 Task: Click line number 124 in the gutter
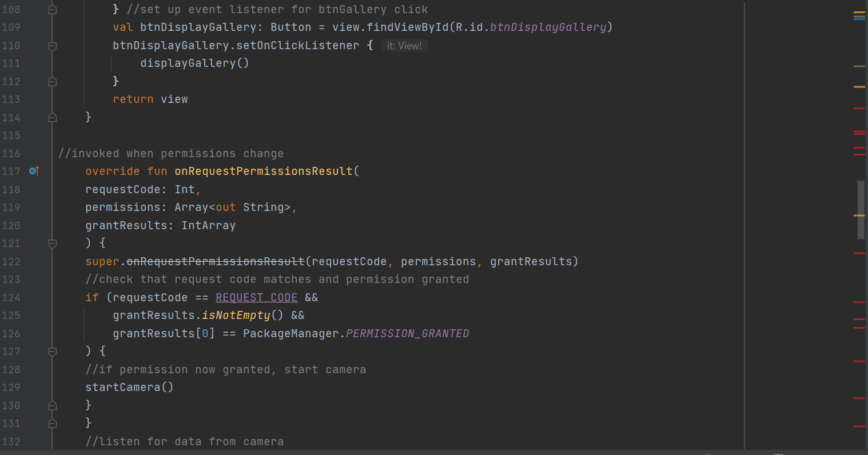[x=11, y=297]
